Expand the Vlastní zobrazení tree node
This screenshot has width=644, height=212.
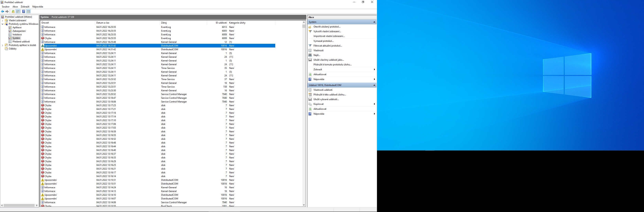pyautogui.click(x=3, y=20)
